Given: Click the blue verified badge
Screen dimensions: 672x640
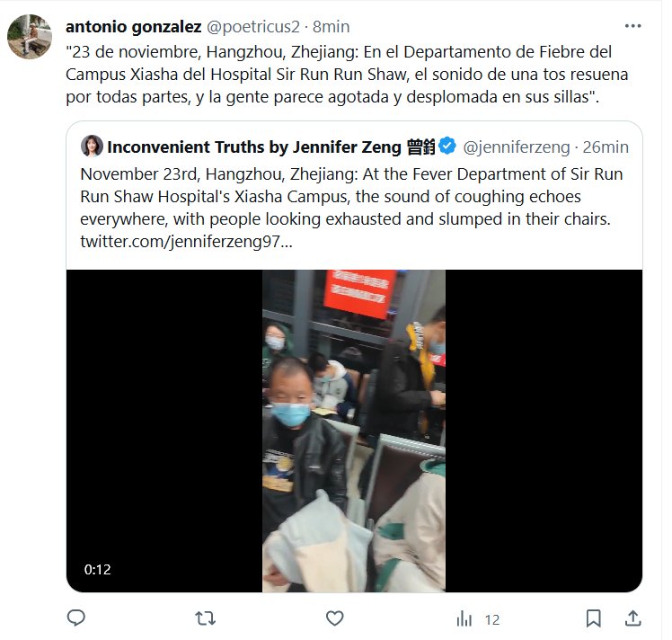Looking at the screenshot, I should pyautogui.click(x=447, y=147).
